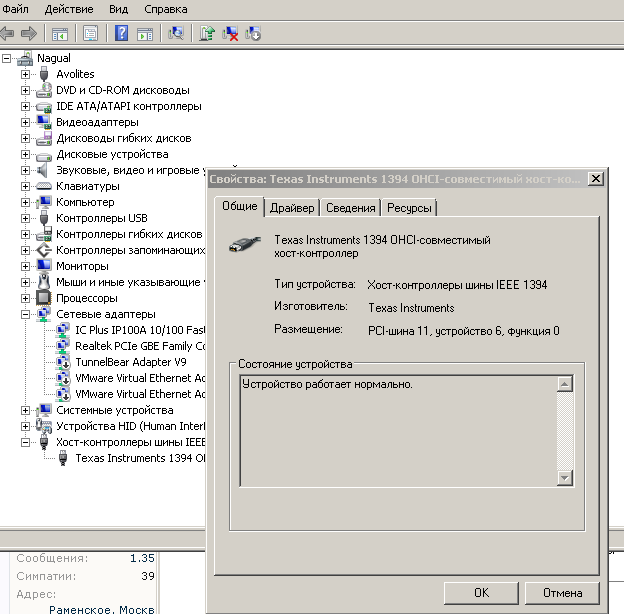This screenshot has width=624, height=614.
Task: Expand the Контроллеры гибких дисков node
Action: click(25, 234)
